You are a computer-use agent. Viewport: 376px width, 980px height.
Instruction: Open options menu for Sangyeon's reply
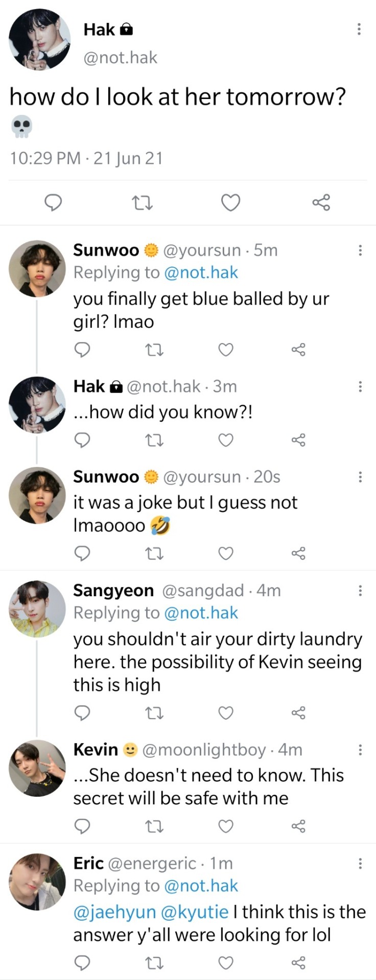coord(360,591)
